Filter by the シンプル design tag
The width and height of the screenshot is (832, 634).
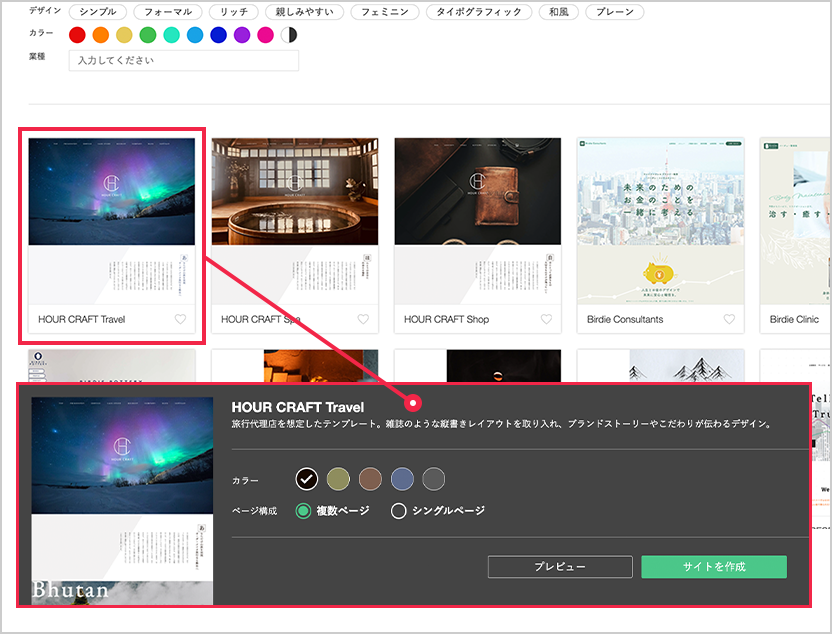[x=97, y=13]
